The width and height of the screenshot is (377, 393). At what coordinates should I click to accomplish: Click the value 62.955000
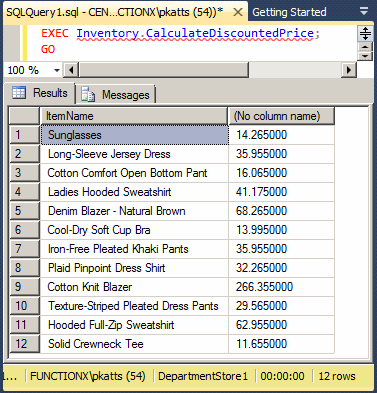coord(262,325)
